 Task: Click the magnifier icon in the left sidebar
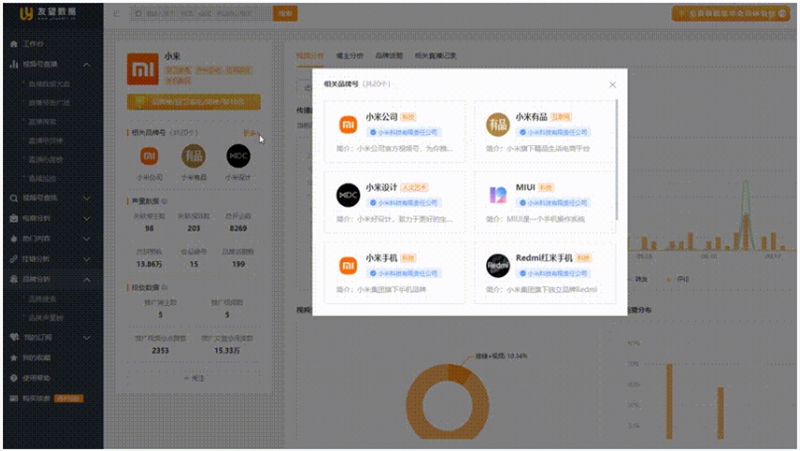pos(14,198)
